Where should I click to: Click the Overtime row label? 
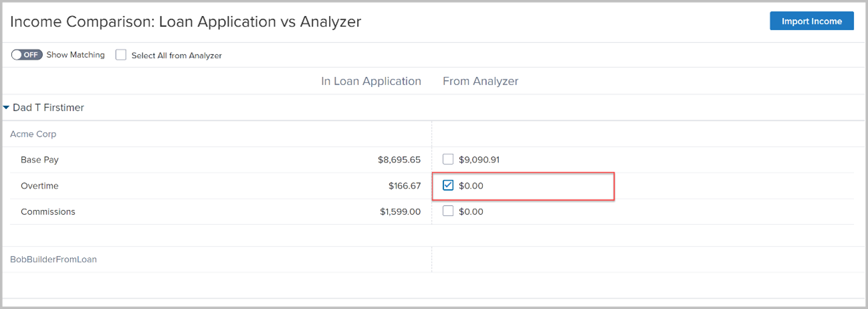(x=40, y=185)
